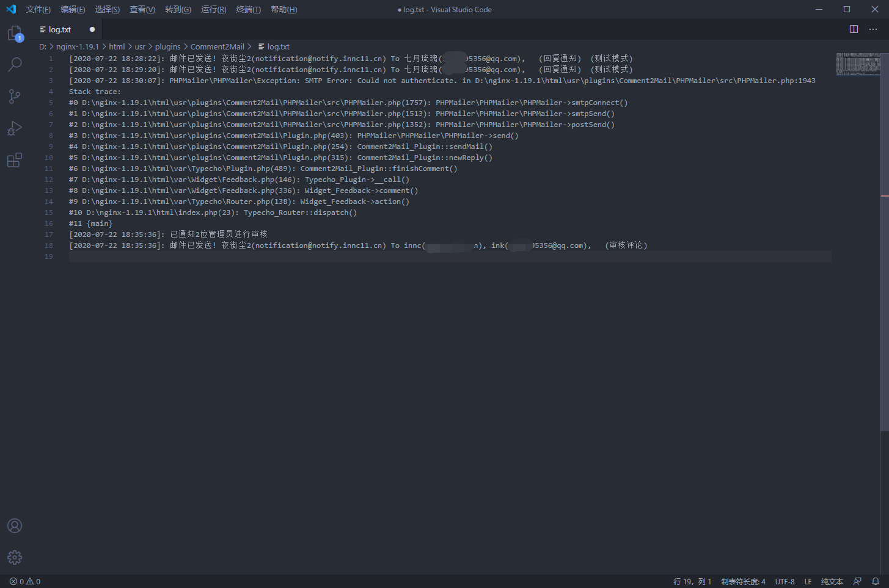Click '(审核评论)' text on line 18
This screenshot has height=588, width=889.
tap(626, 245)
